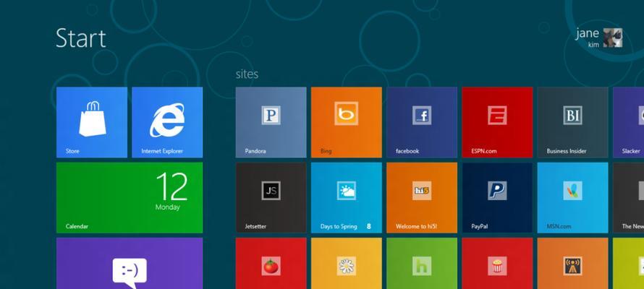644x289 pixels.
Task: Open the dark 'The New' tile at the screen edge
Action: (628, 197)
